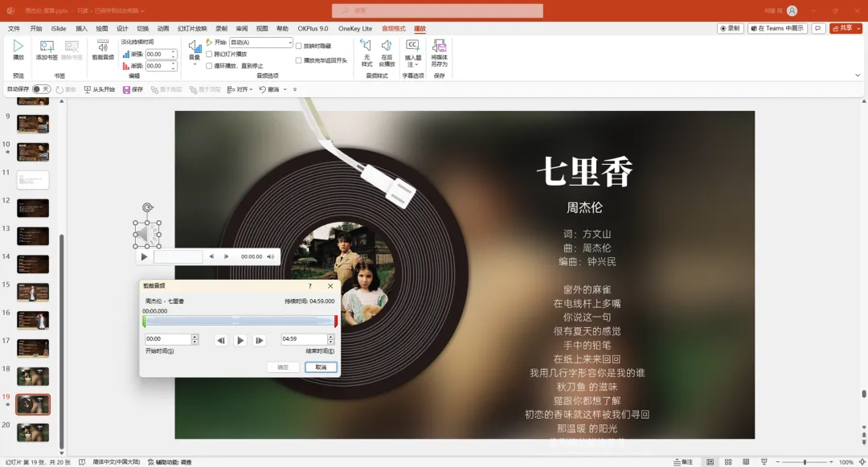Viewport: 868px width, 467px height.
Task: Select slide 20 thumbnail
Action: (33, 432)
